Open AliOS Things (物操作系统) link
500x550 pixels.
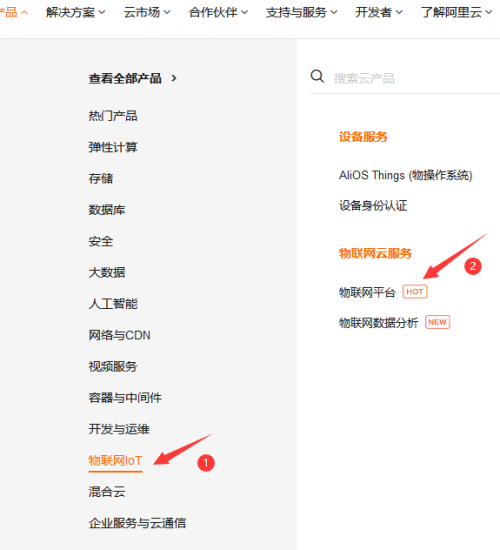(x=405, y=175)
